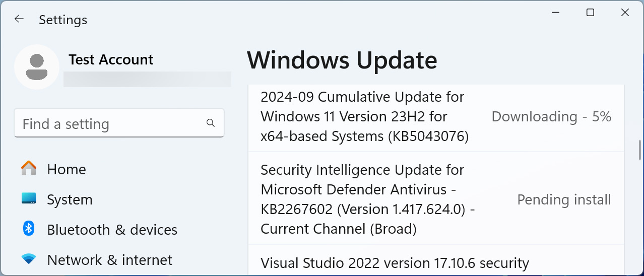This screenshot has height=276, width=644.
Task: Select Network & internet in the sidebar
Action: click(x=109, y=260)
